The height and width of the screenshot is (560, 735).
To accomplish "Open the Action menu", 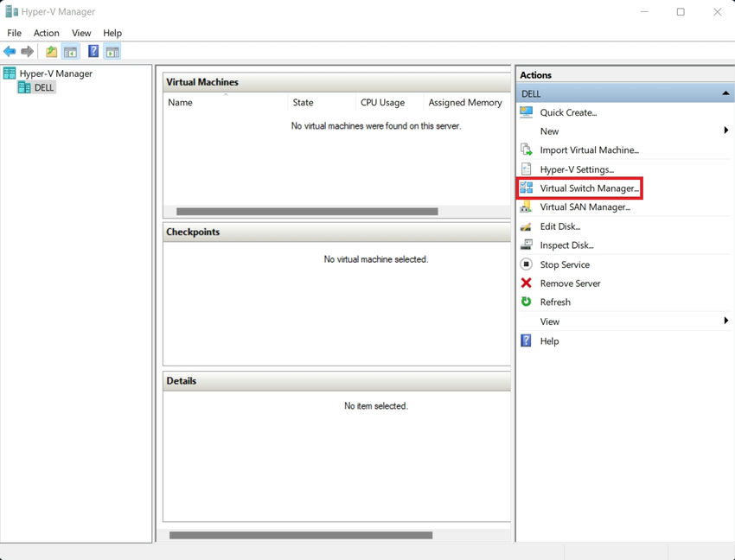I will click(46, 33).
